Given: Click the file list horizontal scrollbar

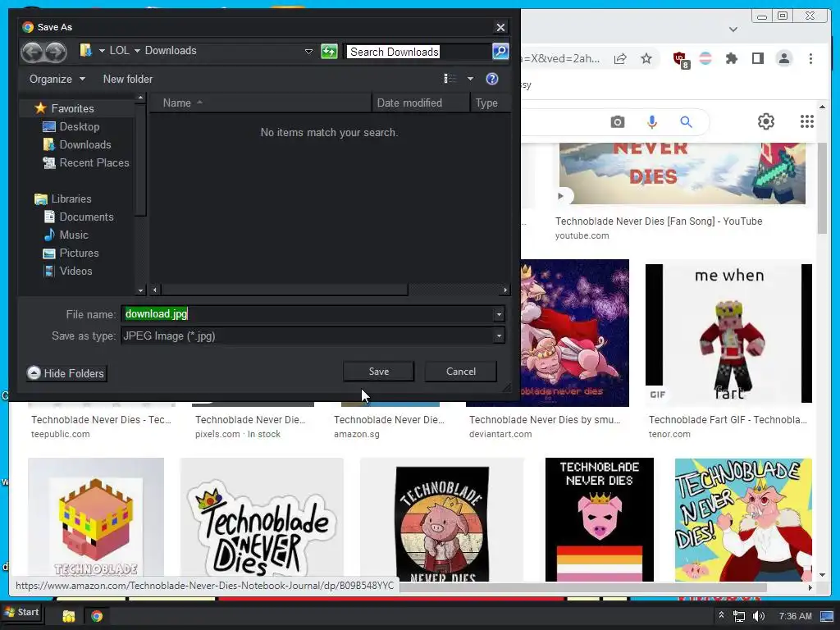Looking at the screenshot, I should 284,290.
